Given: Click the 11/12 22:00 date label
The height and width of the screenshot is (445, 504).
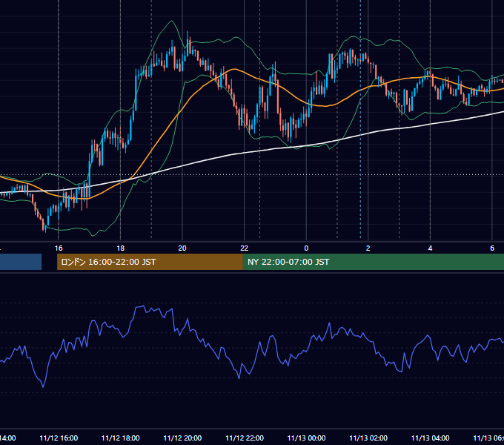Looking at the screenshot, I should [245, 438].
